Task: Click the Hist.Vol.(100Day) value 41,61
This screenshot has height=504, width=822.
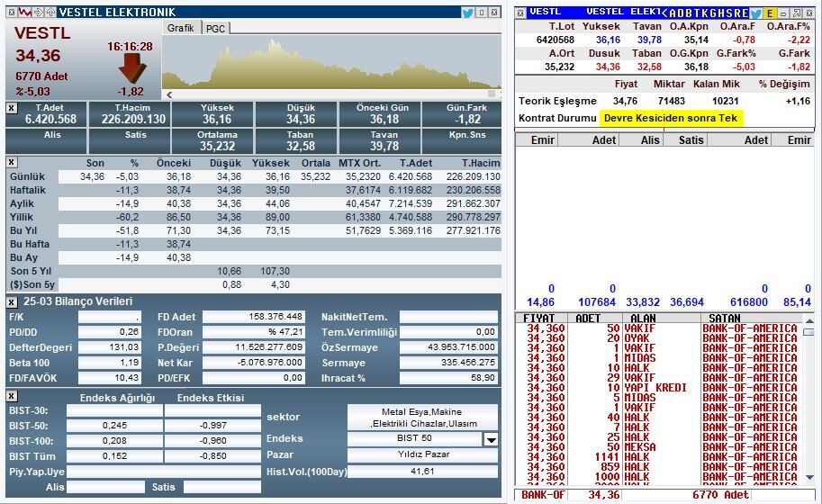Action: pyautogui.click(x=422, y=471)
